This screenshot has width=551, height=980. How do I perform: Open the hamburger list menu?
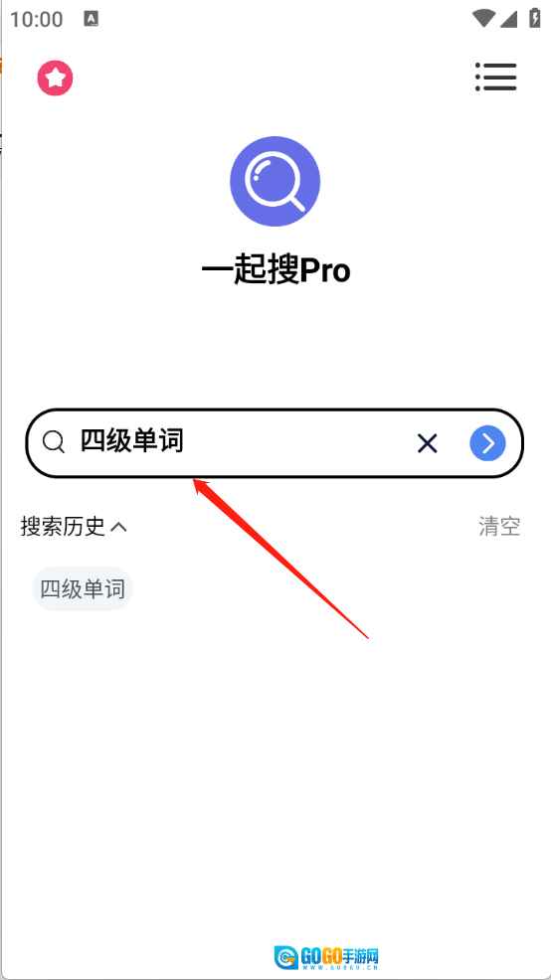pos(495,78)
